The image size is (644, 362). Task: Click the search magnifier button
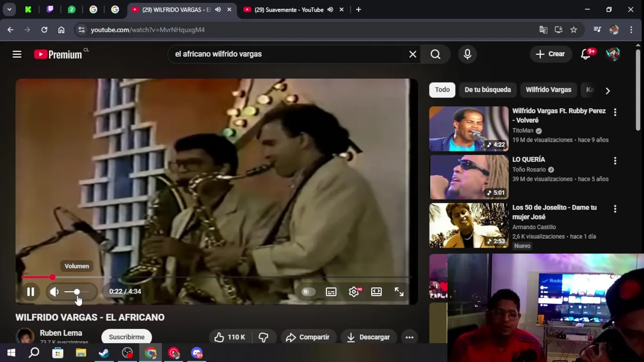tap(436, 54)
